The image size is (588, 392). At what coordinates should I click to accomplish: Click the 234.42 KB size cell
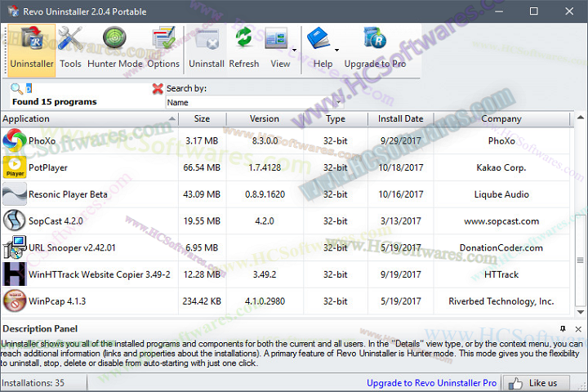[x=202, y=301]
